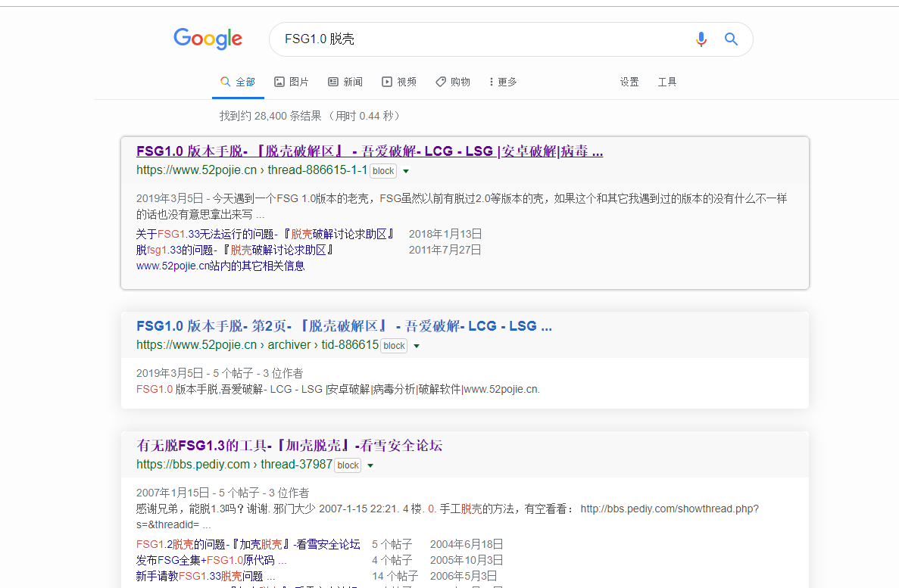Expand dropdown arrow beside thread-886615-1-1 URL
Screen dimensions: 899x588
click(x=406, y=171)
